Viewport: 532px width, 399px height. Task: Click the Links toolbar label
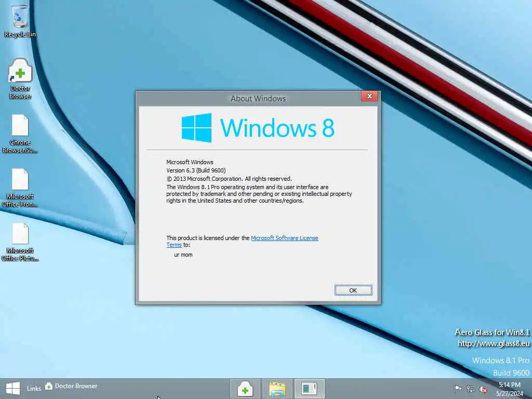click(34, 389)
